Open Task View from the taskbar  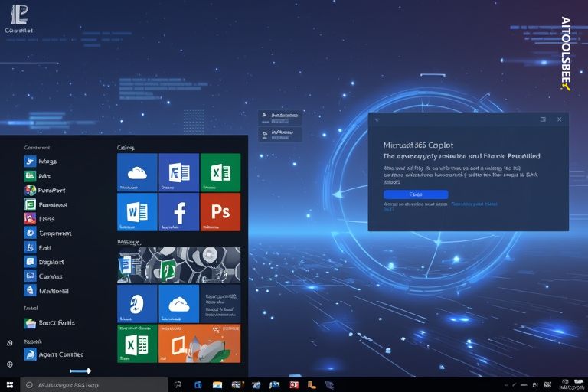[x=178, y=385]
